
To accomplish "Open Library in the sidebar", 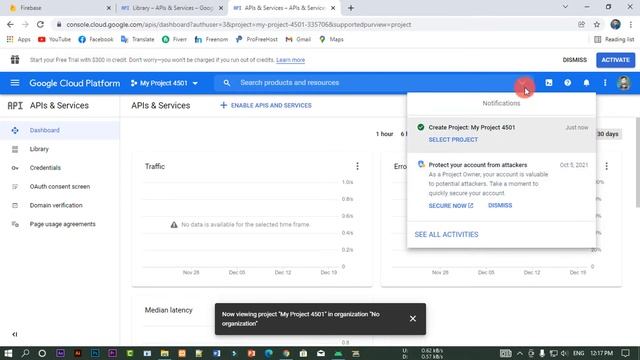I will tap(60, 149).
